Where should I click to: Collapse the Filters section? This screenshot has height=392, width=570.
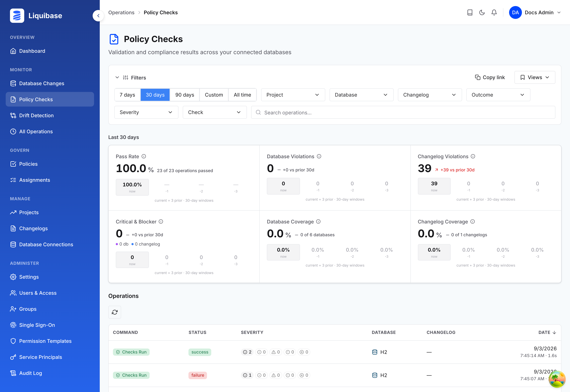[117, 78]
